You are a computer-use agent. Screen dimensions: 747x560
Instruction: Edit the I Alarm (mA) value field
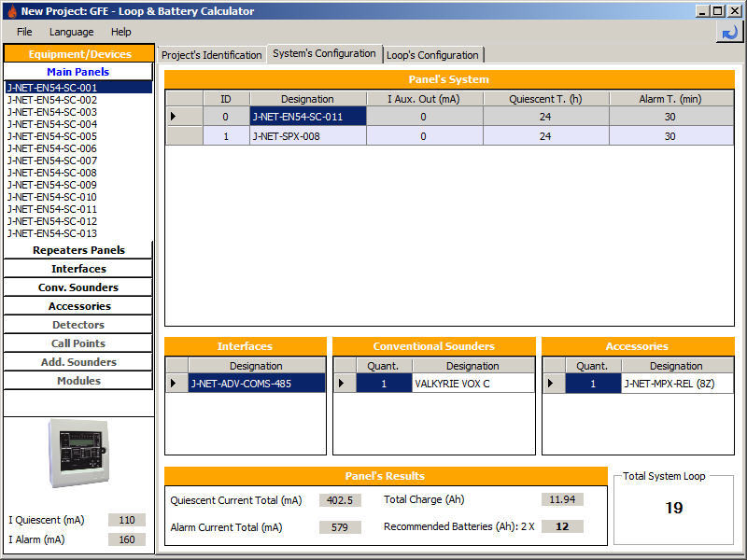pos(127,539)
